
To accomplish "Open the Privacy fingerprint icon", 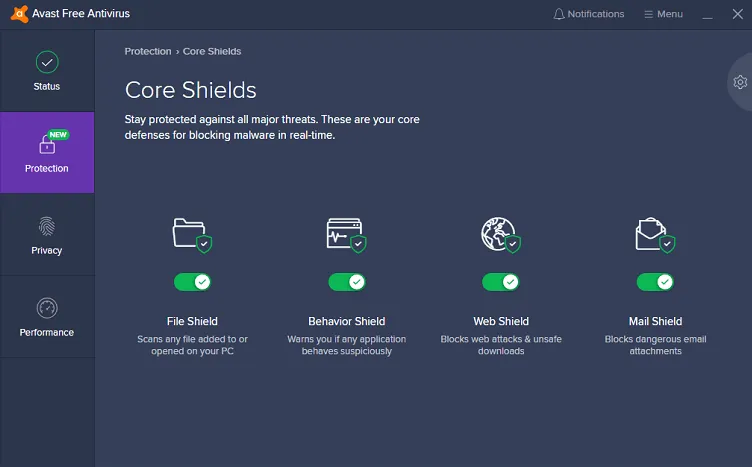I will 47,226.
